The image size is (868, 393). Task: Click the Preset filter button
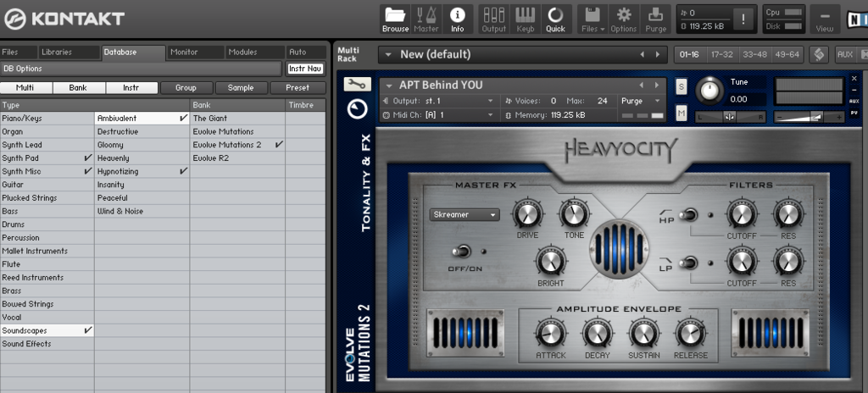(x=298, y=87)
